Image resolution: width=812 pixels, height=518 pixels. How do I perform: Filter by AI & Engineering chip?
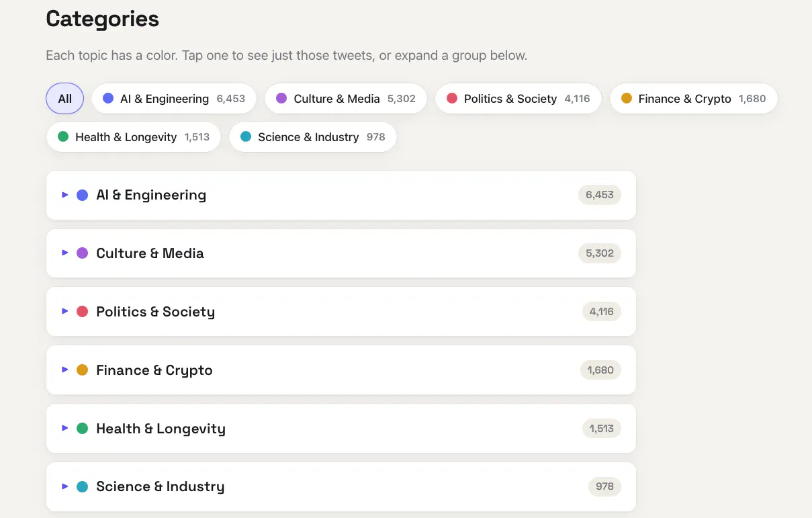(x=174, y=99)
